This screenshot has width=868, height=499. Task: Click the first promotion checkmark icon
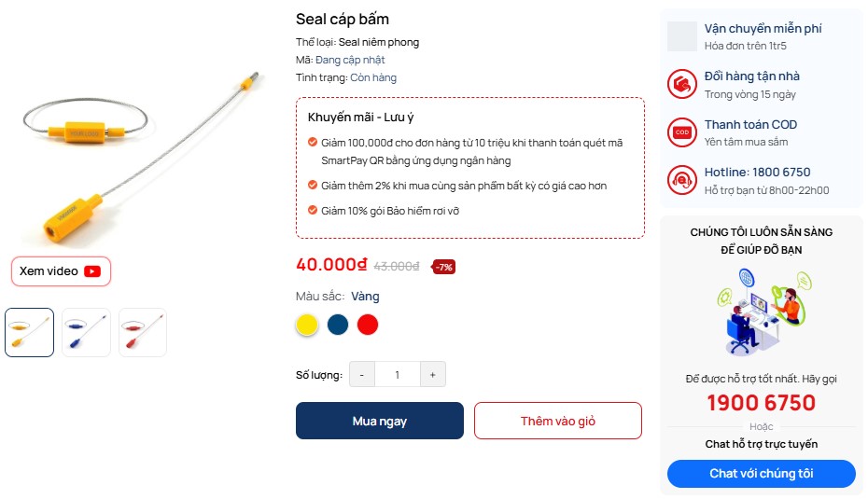313,143
